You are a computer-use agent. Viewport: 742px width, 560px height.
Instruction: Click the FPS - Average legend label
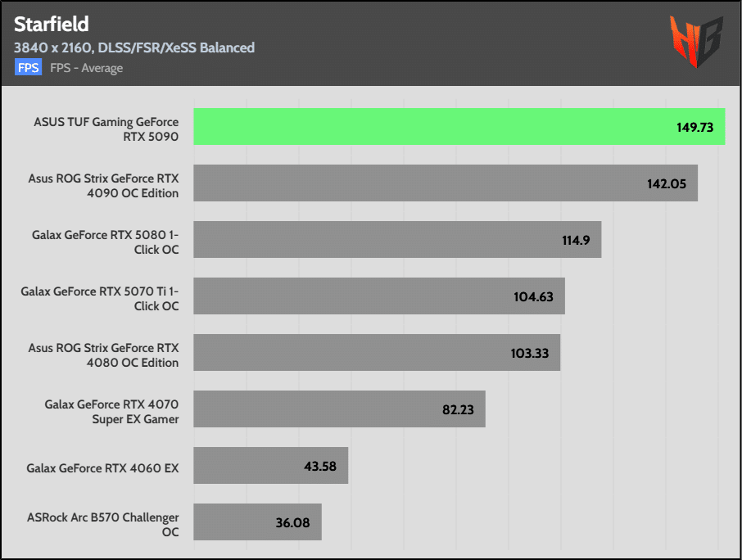(86, 68)
